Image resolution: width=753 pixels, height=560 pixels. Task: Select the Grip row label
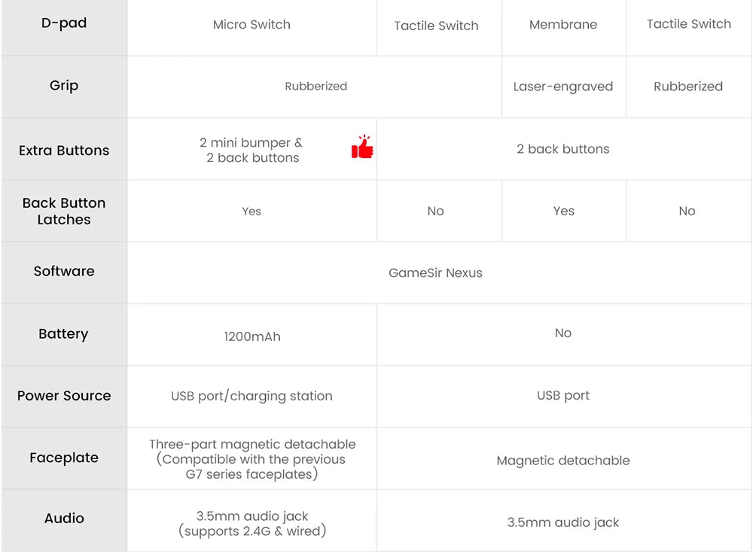(64, 86)
